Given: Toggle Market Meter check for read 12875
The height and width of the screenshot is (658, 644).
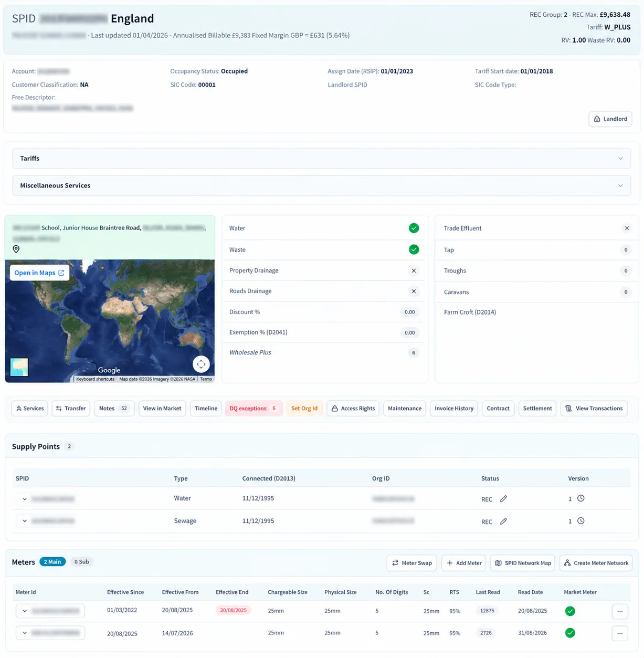Looking at the screenshot, I should click(570, 611).
